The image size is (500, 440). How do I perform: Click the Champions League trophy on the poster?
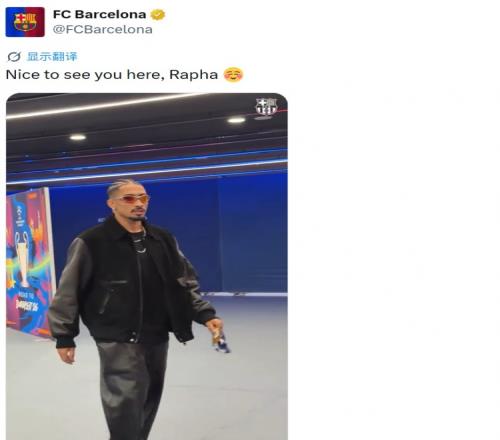coord(23,258)
